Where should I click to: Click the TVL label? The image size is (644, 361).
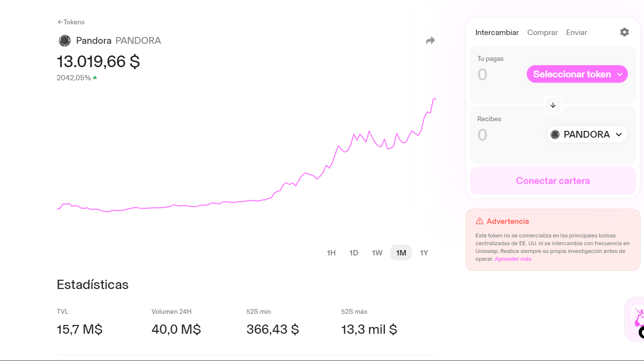tap(63, 311)
